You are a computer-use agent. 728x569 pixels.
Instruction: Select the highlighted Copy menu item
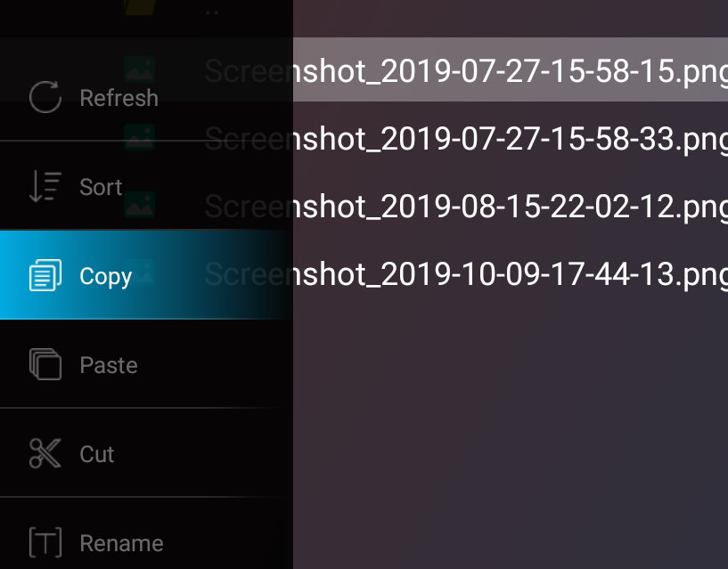point(146,275)
